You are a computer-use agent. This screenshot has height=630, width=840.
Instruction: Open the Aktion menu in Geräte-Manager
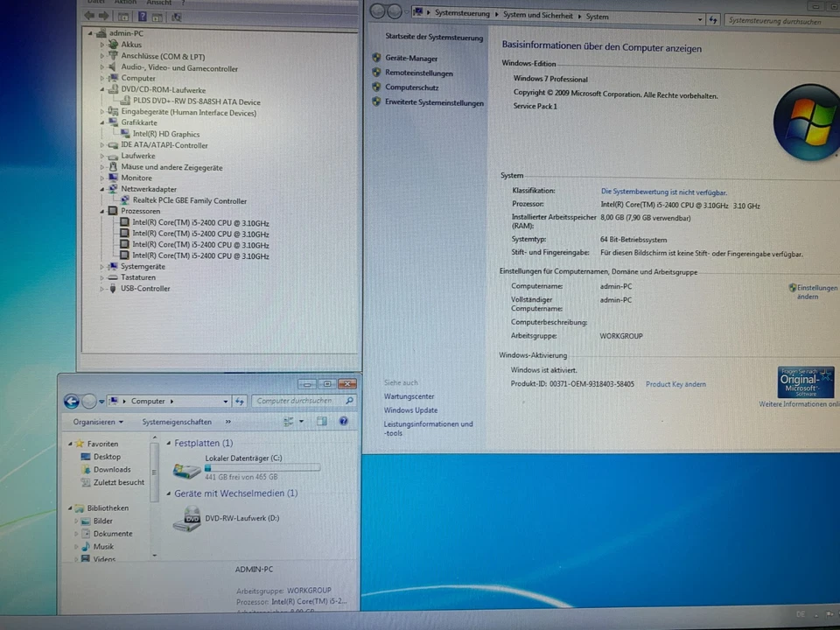point(125,3)
